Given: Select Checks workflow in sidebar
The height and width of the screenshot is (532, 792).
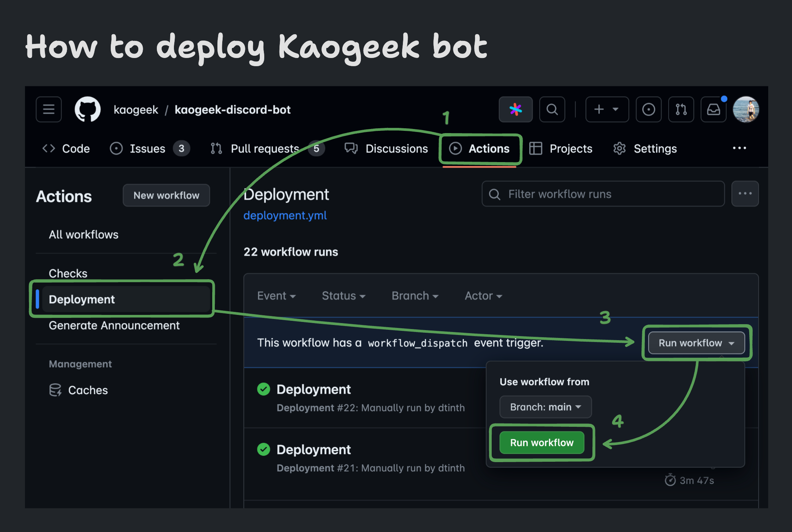Looking at the screenshot, I should click(68, 273).
